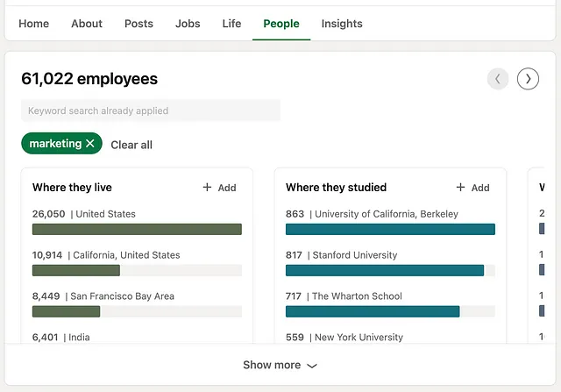The height and width of the screenshot is (392, 561).
Task: Open the Insights tab
Action: (342, 24)
